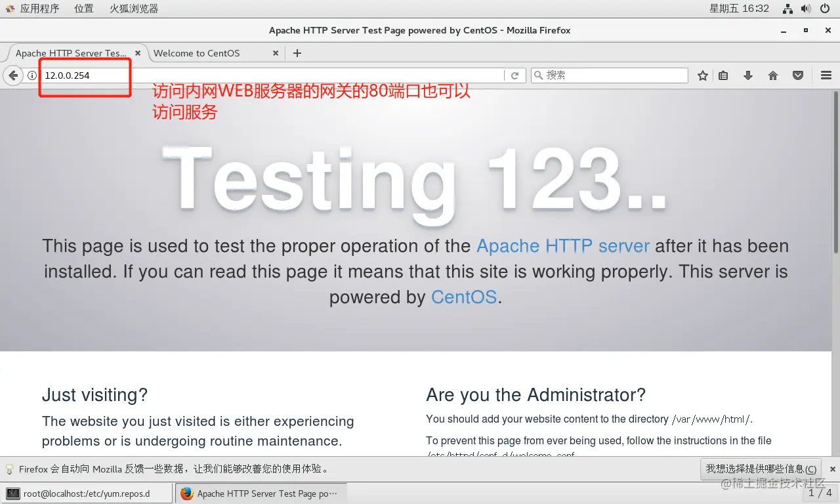Minimize the Firefox window
840x504 pixels.
pos(784,31)
